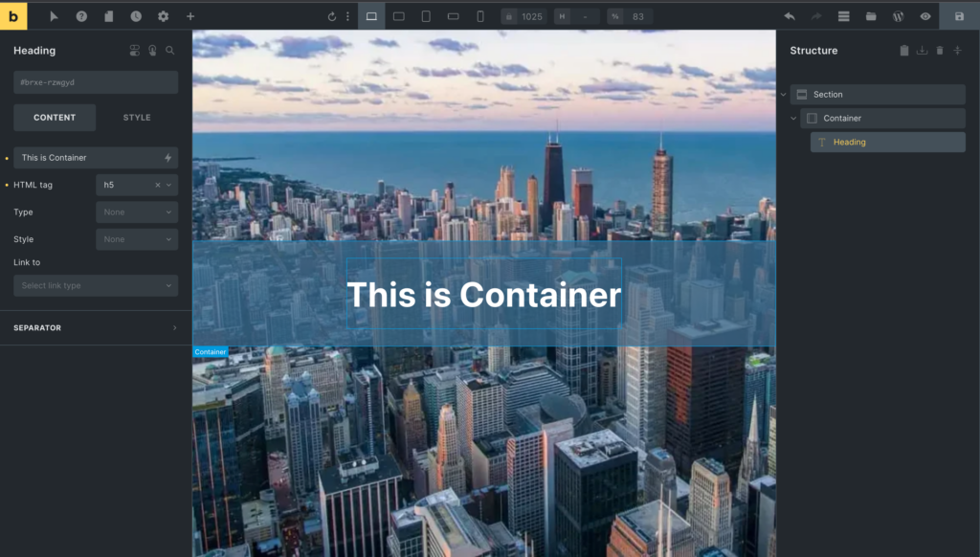Viewport: 980px width, 557px height.
Task: Expand the Separator section
Action: click(96, 327)
